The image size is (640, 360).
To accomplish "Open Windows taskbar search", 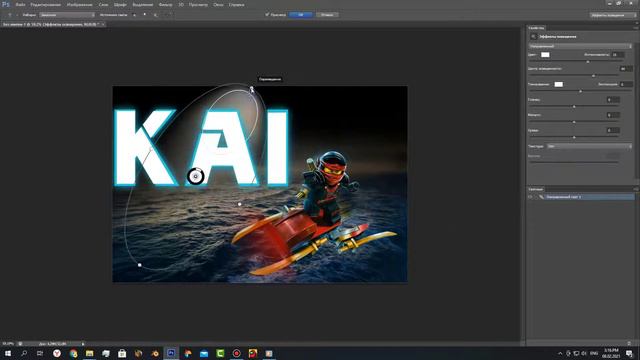I will 24,353.
